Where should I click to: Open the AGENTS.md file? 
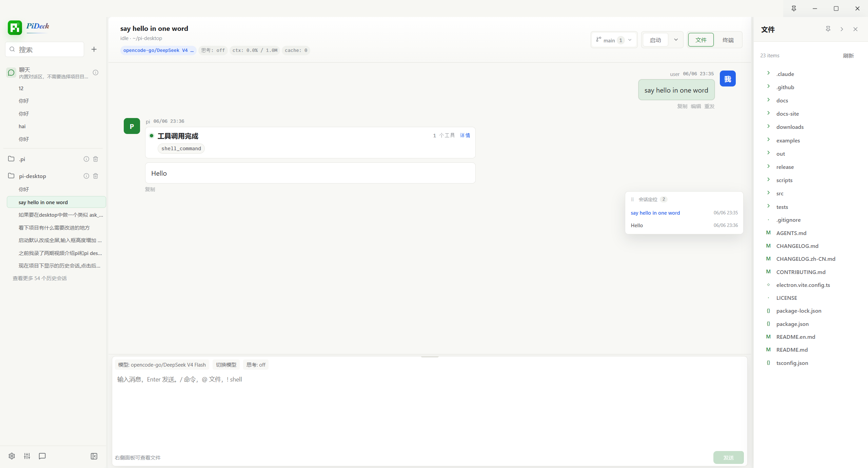tap(791, 233)
